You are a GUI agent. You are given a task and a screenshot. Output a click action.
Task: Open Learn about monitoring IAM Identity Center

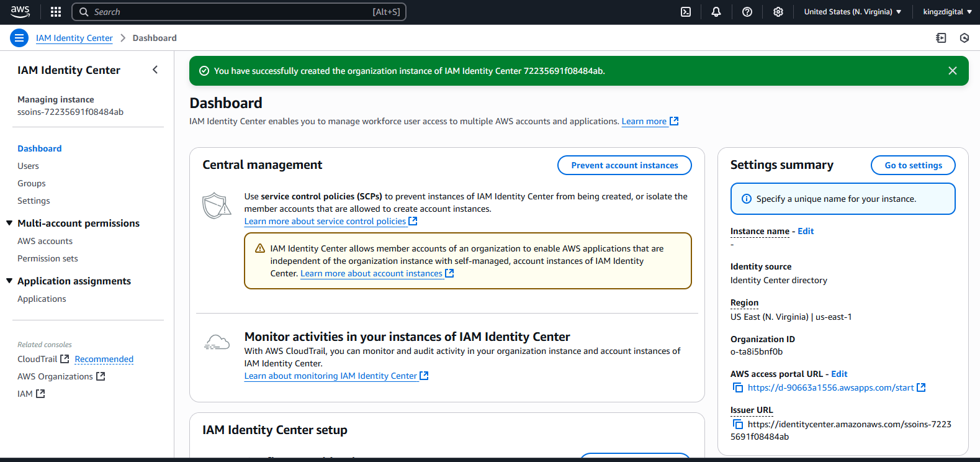(331, 376)
